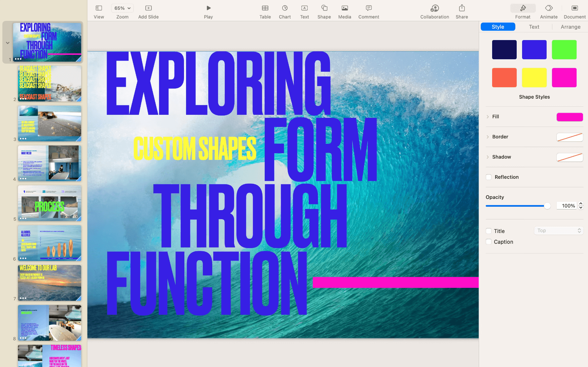This screenshot has height=367, width=588.
Task: Add a Chart to the slide
Action: 285,11
